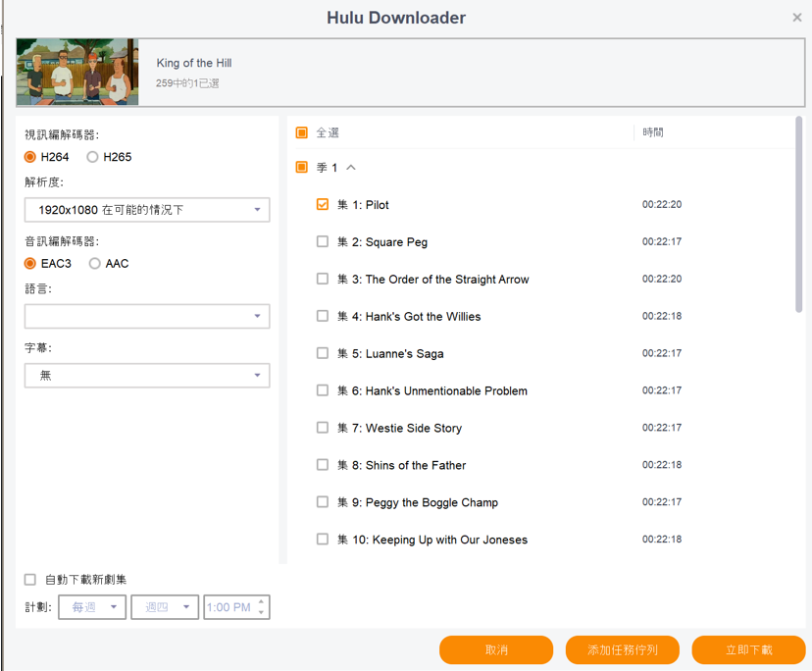The width and height of the screenshot is (812, 671).
Task: Check episode 9: Peggy the Boggle Champ
Action: click(322, 502)
